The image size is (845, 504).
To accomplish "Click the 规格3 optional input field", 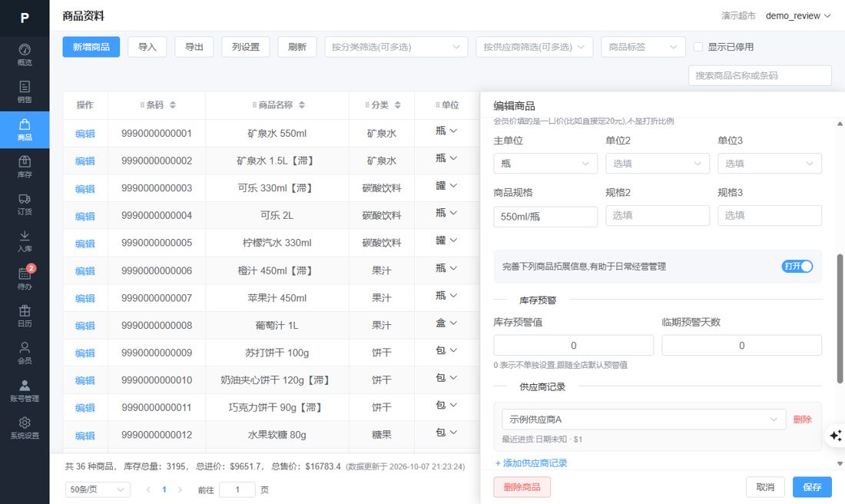I will (770, 215).
